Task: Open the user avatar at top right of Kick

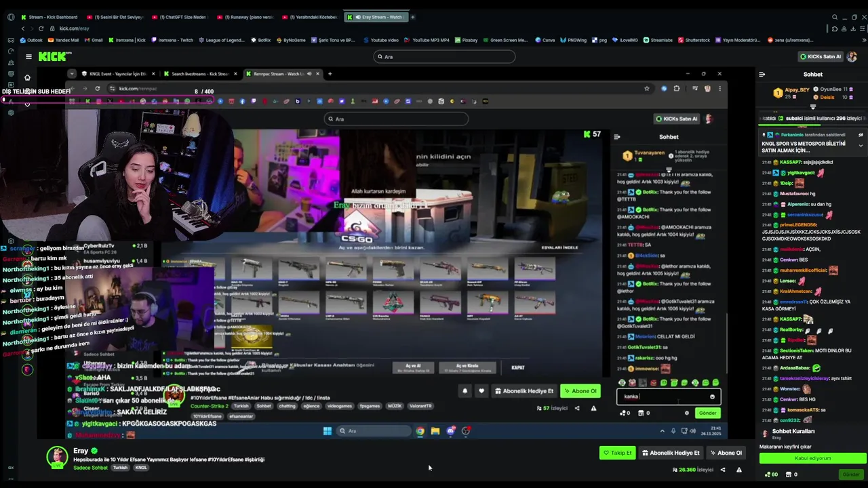Action: pyautogui.click(x=852, y=57)
